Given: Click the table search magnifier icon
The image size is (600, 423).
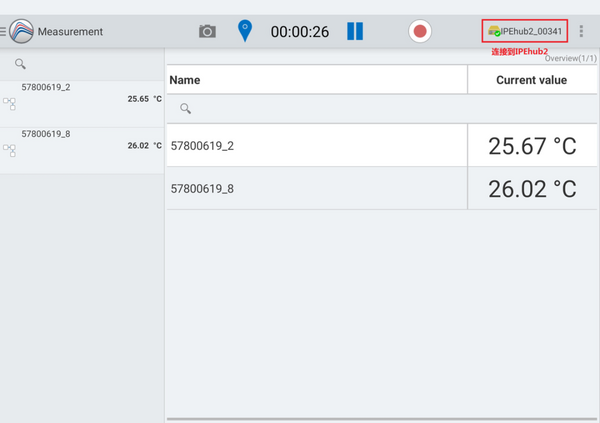Looking at the screenshot, I should [x=186, y=109].
